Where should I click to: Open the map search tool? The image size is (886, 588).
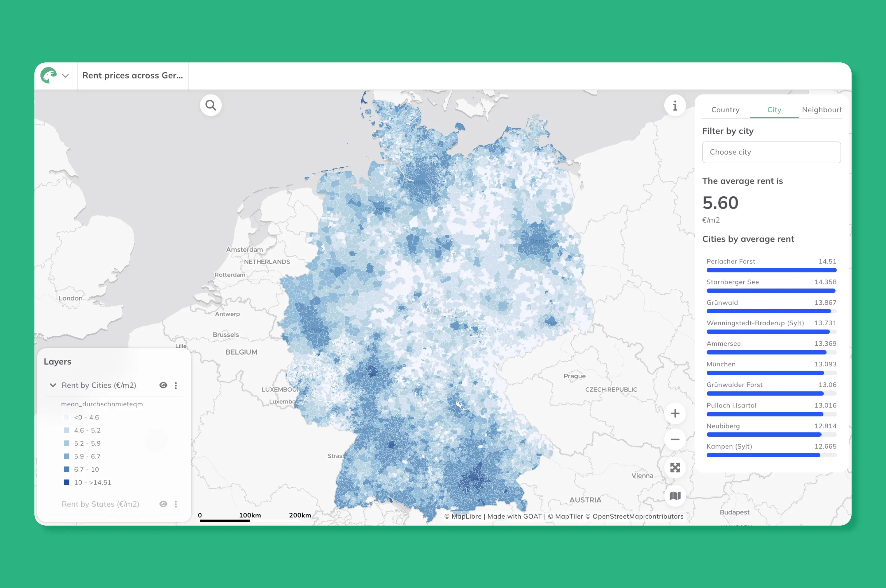[x=210, y=105]
